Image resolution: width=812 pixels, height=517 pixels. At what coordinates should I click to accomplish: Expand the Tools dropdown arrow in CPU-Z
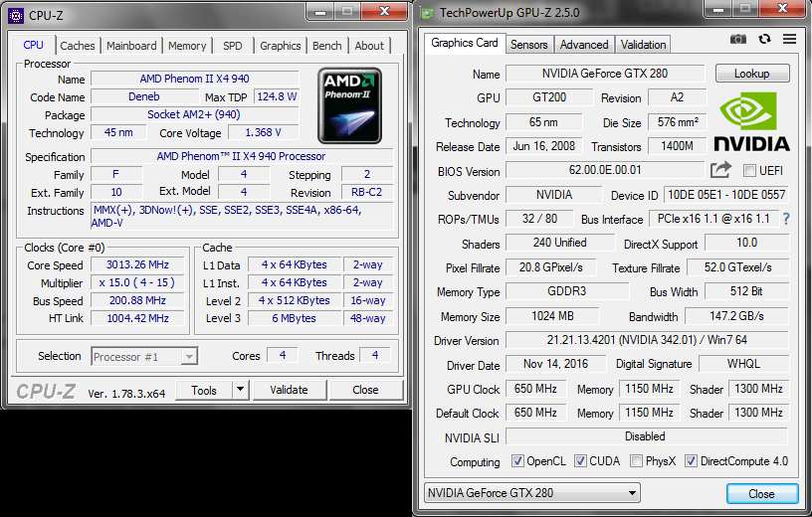[x=240, y=389]
